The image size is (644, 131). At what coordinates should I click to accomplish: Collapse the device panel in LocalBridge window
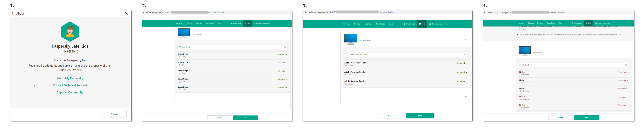(x=286, y=33)
